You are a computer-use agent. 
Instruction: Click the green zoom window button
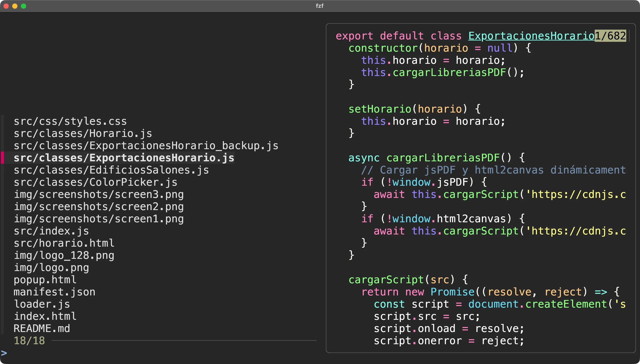[x=24, y=6]
